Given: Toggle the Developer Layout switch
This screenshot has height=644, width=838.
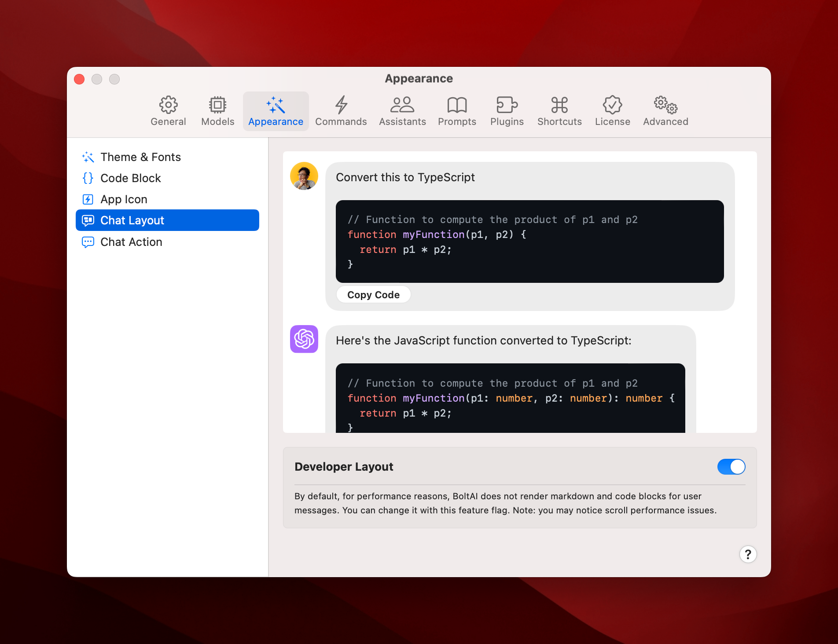Looking at the screenshot, I should (x=731, y=467).
